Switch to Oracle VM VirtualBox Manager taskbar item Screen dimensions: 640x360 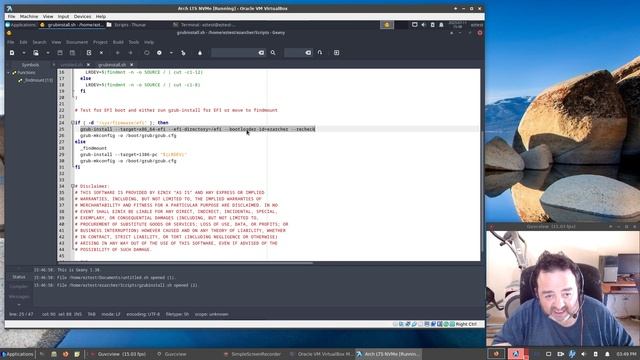[321, 354]
